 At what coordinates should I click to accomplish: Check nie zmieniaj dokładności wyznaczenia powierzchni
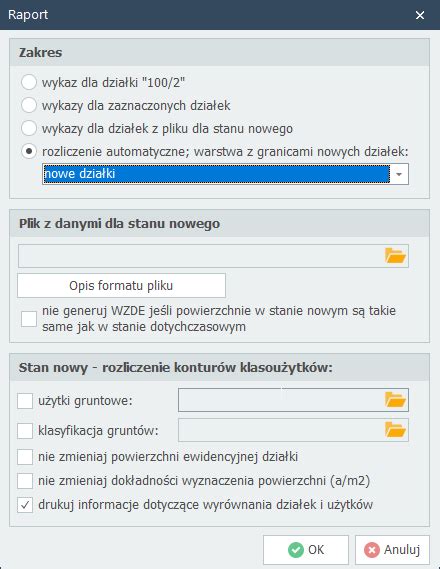pyautogui.click(x=25, y=481)
